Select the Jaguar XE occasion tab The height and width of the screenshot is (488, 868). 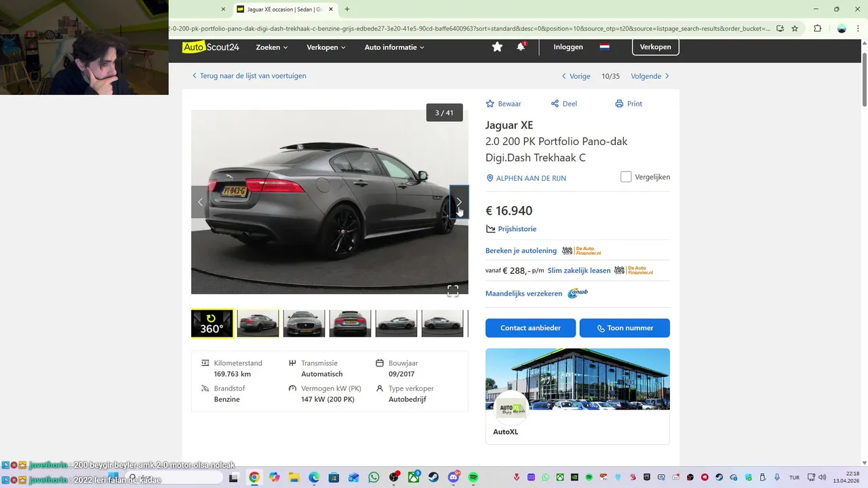285,9
